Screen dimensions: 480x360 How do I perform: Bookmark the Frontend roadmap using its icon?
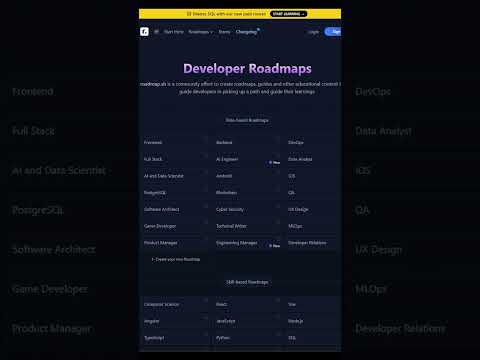206,138
